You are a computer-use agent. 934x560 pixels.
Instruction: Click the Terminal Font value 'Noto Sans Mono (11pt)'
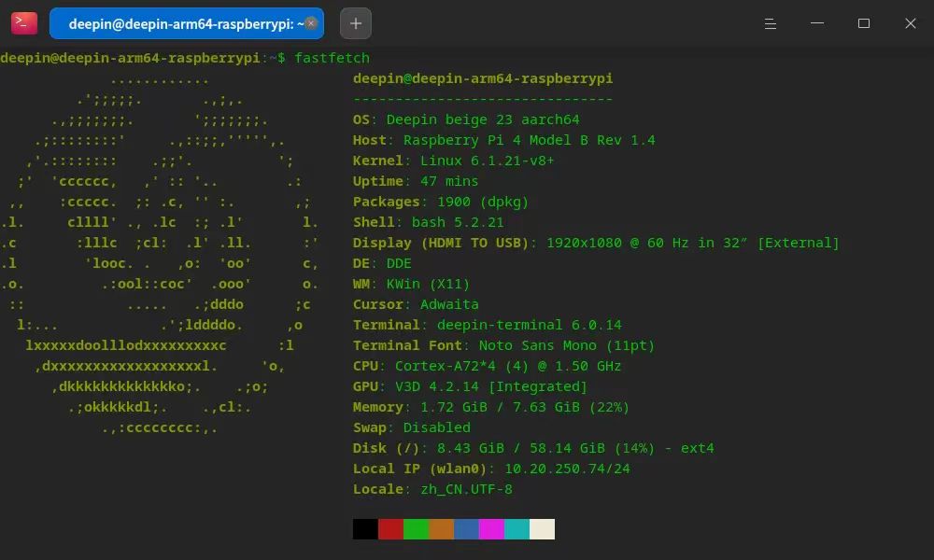coord(567,345)
